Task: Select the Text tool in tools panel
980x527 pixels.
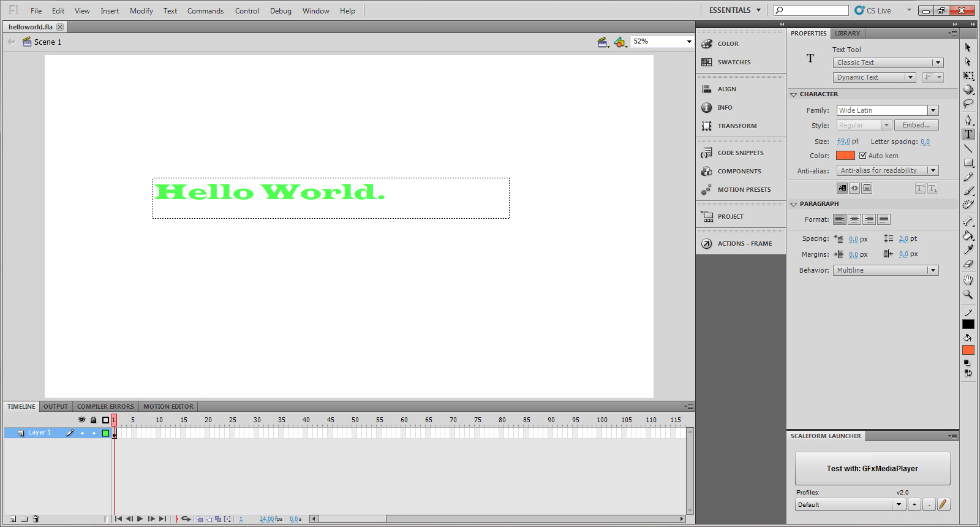Action: click(968, 134)
